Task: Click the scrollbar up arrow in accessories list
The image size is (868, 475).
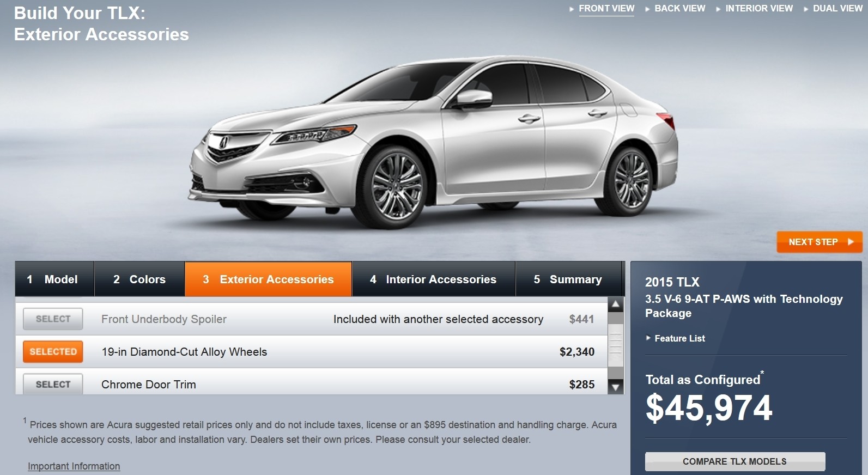Action: pyautogui.click(x=615, y=305)
